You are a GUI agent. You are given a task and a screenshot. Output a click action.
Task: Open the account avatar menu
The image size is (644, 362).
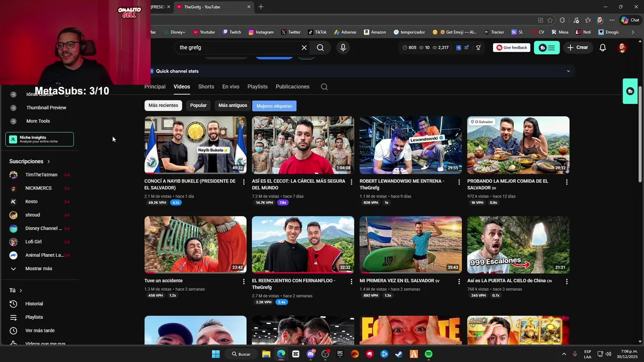point(622,48)
